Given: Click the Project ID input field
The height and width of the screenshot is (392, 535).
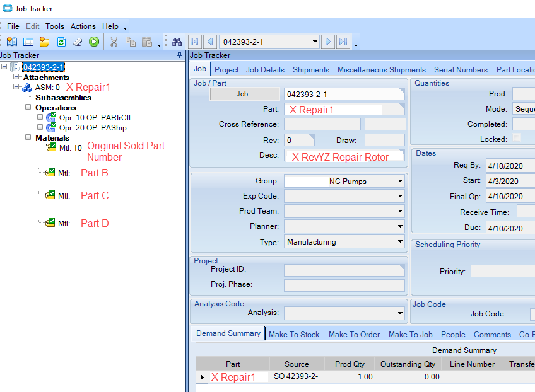Looking at the screenshot, I should 344,270.
